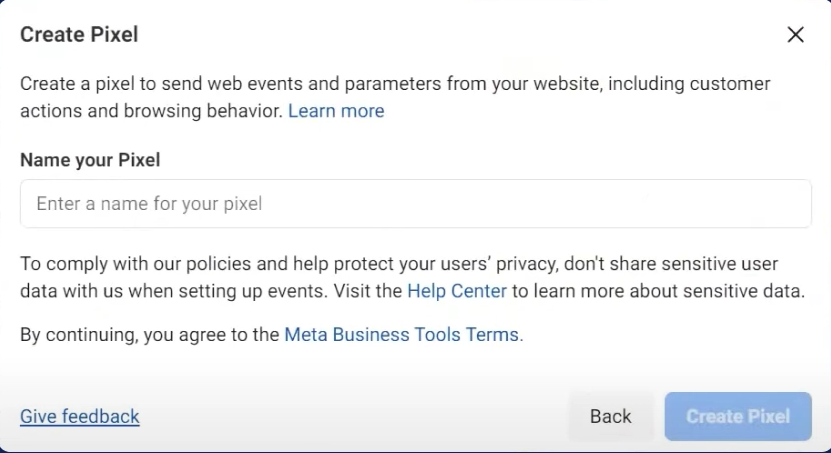The image size is (831, 453).
Task: Click the Create Pixel button
Action: 738,416
